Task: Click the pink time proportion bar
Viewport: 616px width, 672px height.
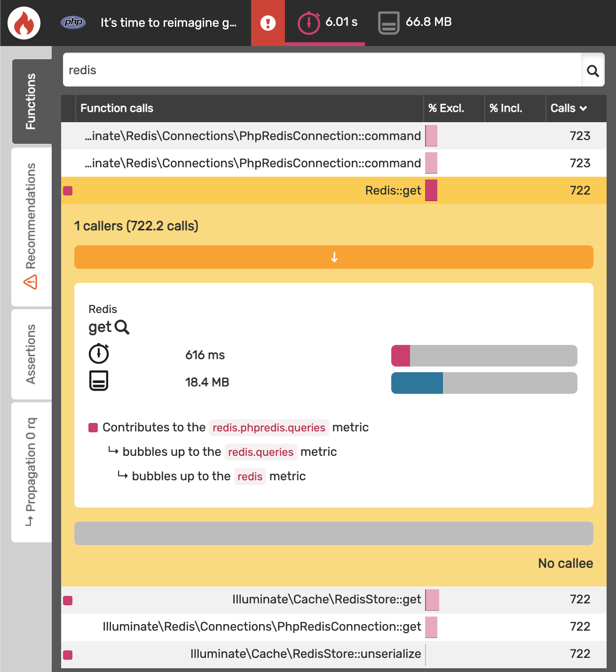Action: click(x=400, y=356)
